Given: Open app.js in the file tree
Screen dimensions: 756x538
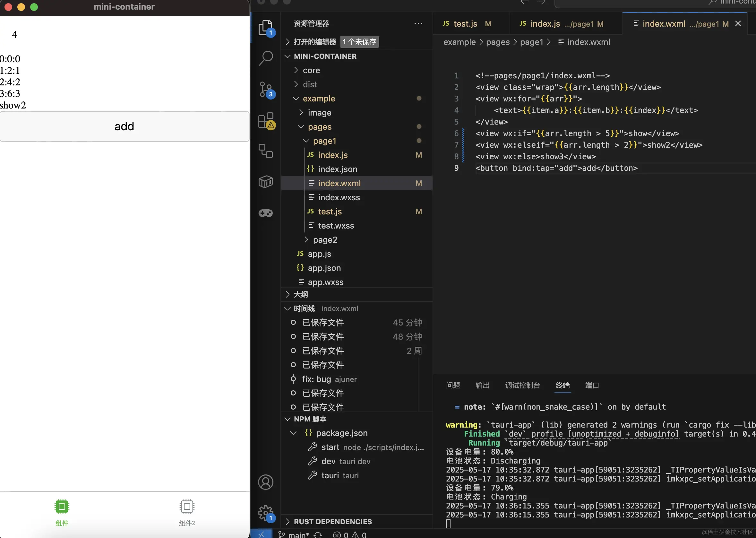Looking at the screenshot, I should coord(357,254).
